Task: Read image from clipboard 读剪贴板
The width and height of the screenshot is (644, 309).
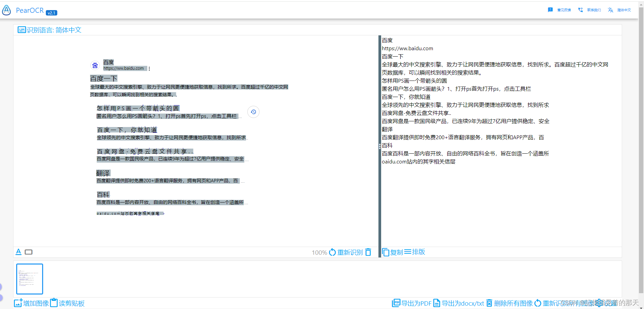Action: (67, 303)
